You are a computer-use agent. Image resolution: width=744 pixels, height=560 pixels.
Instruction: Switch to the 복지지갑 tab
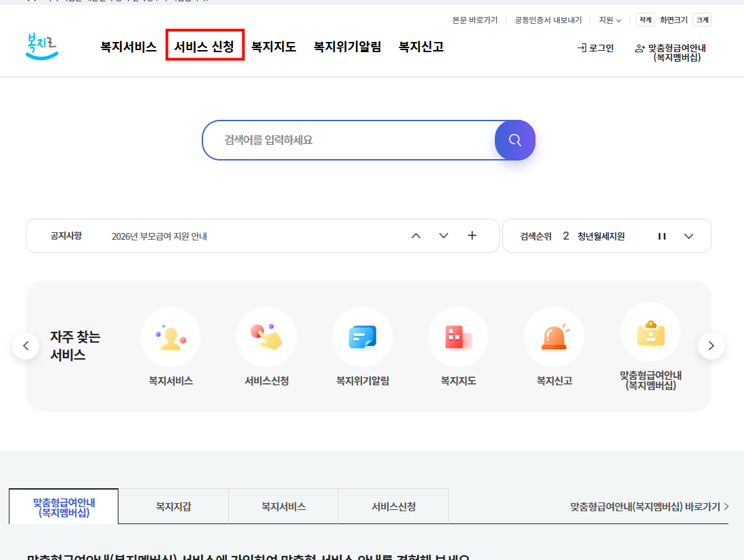[x=173, y=505]
